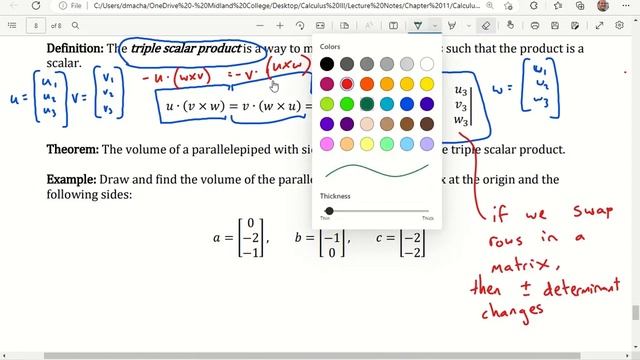Reload the PDF page in the browser
The width and height of the screenshot is (640, 360).
(36, 6)
